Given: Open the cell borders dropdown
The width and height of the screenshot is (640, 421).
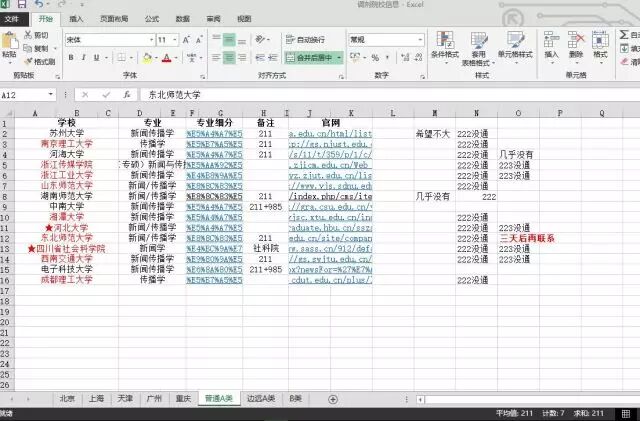Looking at the screenshot, I should (131, 58).
